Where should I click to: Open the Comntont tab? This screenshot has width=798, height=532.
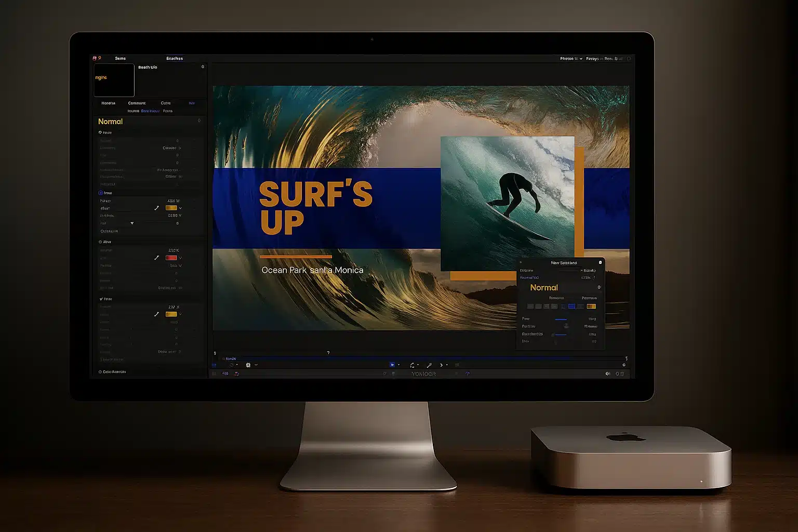pos(137,103)
